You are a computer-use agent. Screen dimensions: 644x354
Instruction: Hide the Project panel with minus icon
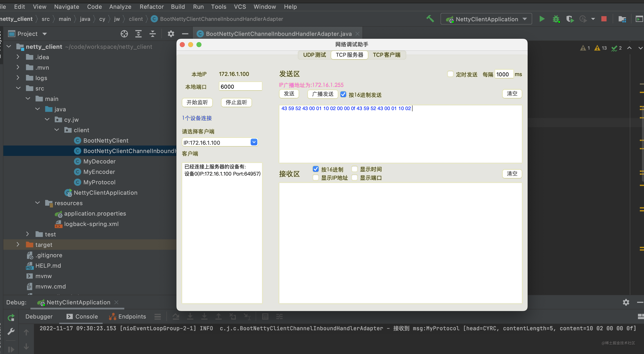point(185,34)
